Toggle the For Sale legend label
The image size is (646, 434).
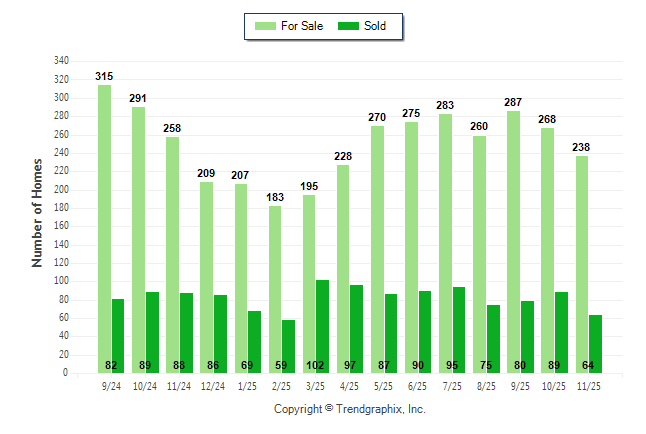[x=304, y=26]
